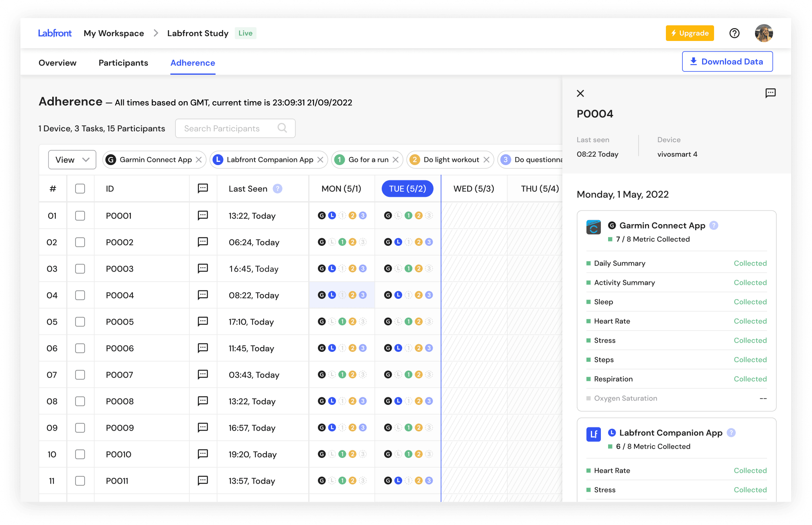812x525 pixels.
Task: Select the checkbox for P0007
Action: [80, 375]
